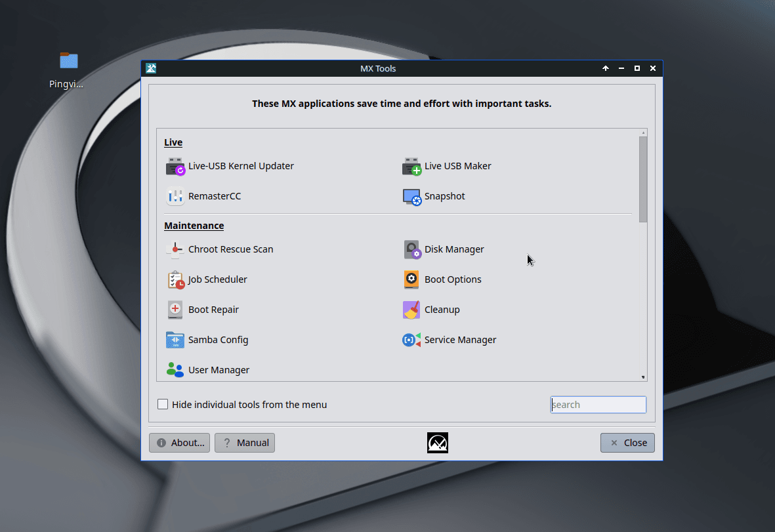Image resolution: width=775 pixels, height=532 pixels.
Task: Click the Disk Manager drive icon
Action: (x=411, y=249)
